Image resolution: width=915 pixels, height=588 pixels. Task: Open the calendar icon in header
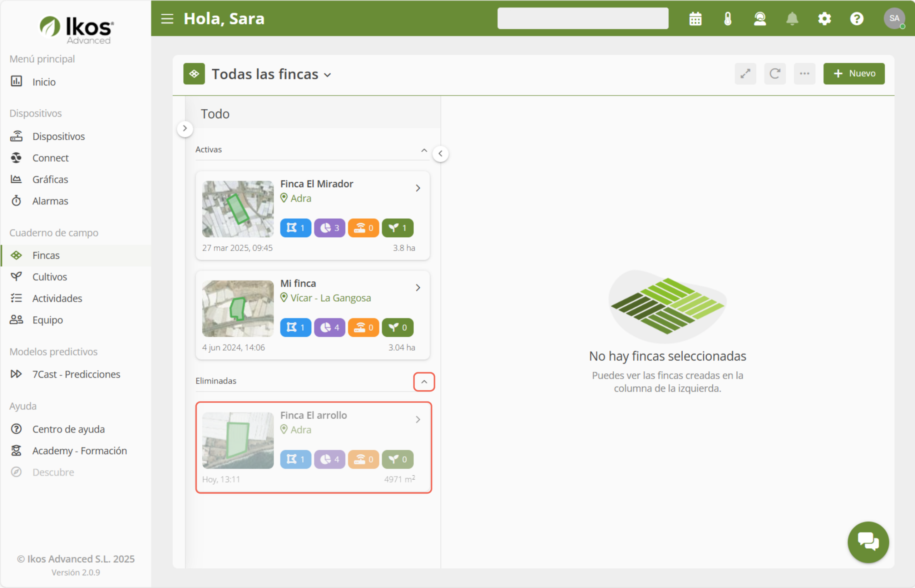tap(695, 19)
